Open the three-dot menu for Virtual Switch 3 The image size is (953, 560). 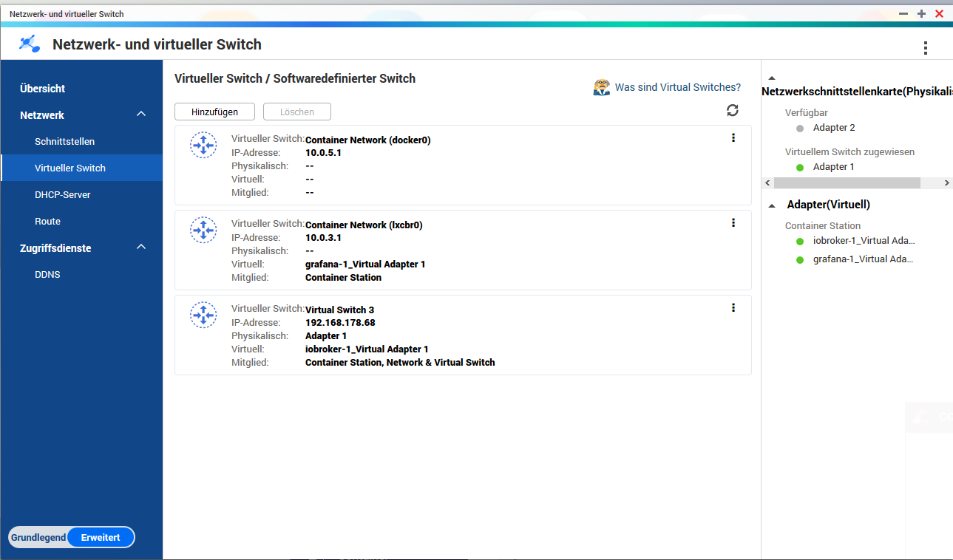point(733,307)
